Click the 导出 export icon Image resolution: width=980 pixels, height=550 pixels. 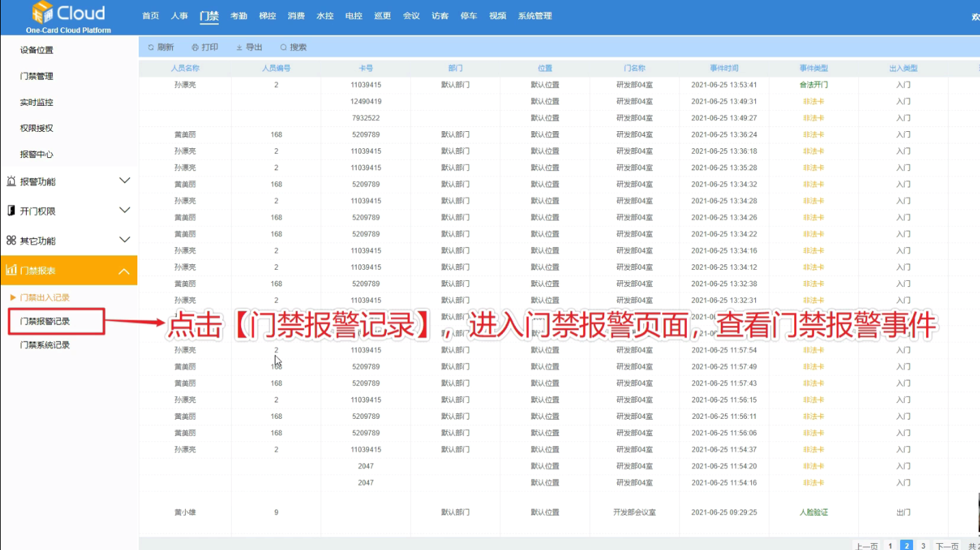tap(239, 48)
